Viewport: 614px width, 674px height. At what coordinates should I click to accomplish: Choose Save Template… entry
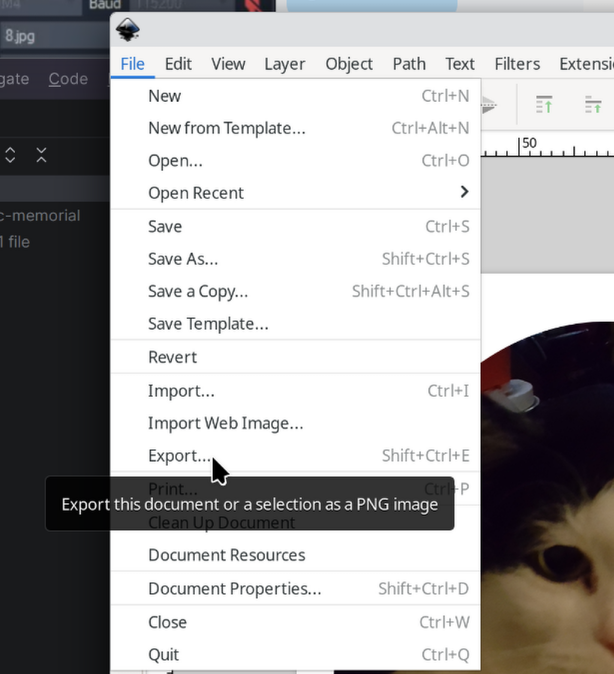[x=295, y=323]
